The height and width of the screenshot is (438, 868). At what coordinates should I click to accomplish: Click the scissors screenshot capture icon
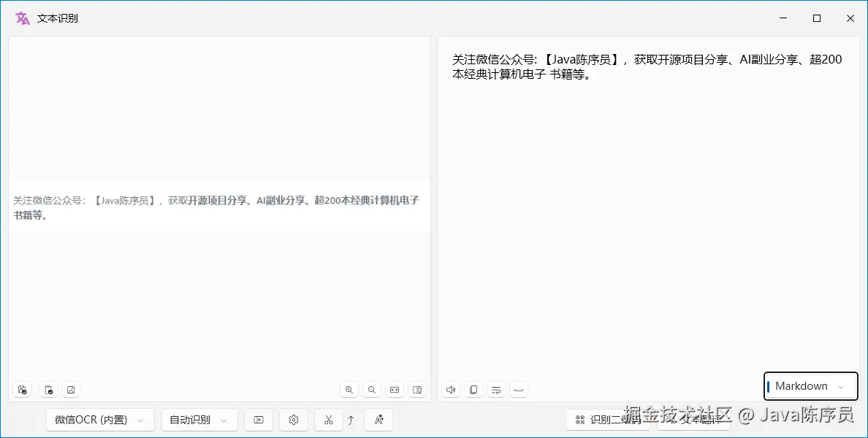pos(329,420)
